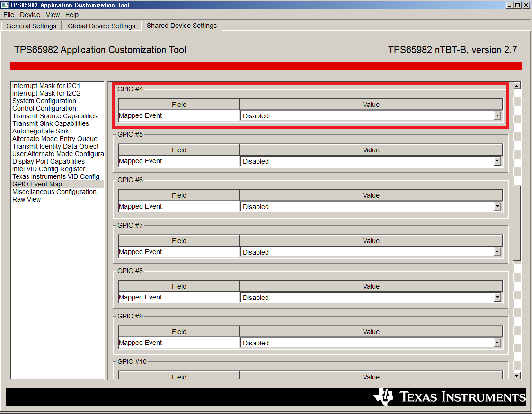The image size is (532, 414).
Task: Click GPIO #6 Mapped Event field cell
Action: [x=179, y=206]
